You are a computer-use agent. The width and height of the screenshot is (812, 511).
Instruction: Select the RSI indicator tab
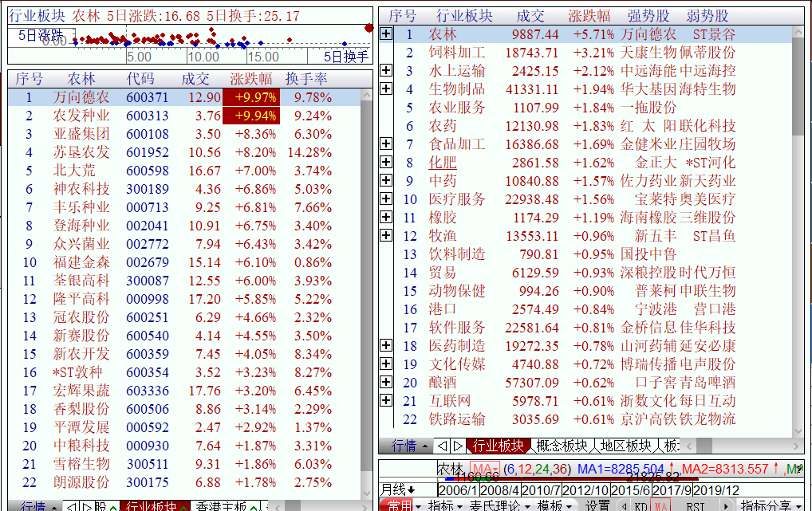[x=695, y=506]
